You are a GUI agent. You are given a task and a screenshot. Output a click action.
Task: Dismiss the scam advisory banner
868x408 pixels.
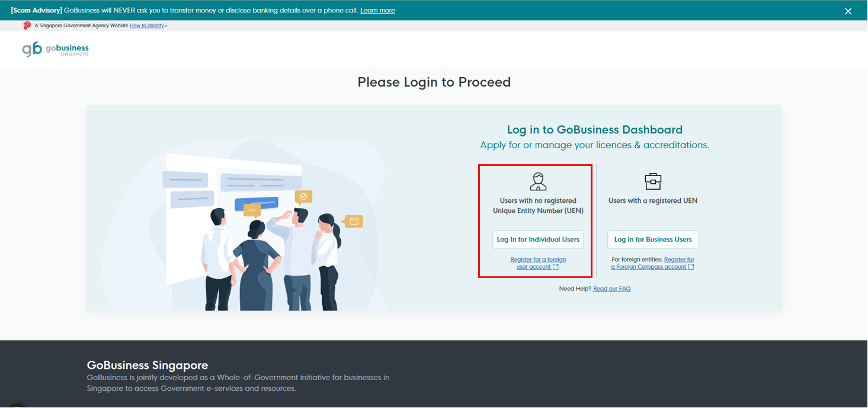pyautogui.click(x=848, y=11)
